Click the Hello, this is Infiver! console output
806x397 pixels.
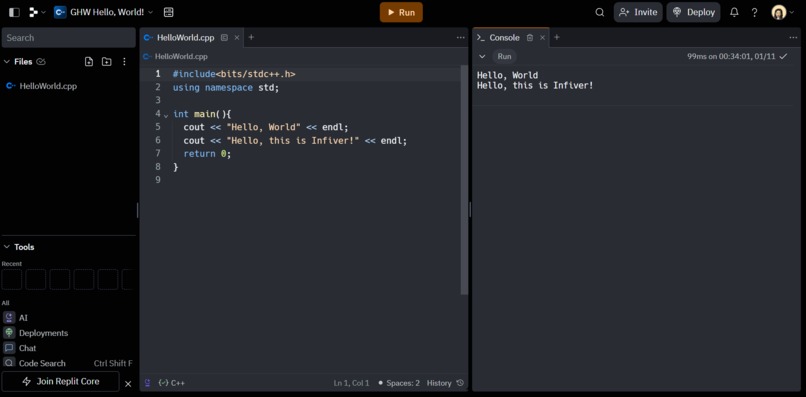point(535,85)
